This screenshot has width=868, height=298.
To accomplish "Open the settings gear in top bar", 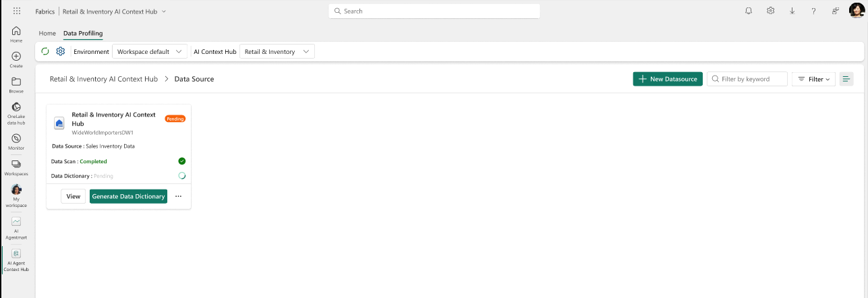I will tap(770, 11).
